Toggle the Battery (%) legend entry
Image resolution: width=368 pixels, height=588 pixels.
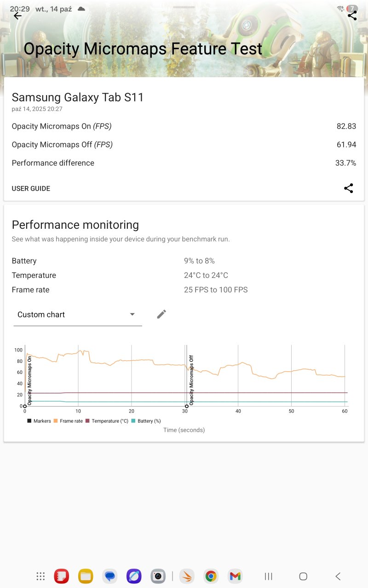pyautogui.click(x=146, y=421)
